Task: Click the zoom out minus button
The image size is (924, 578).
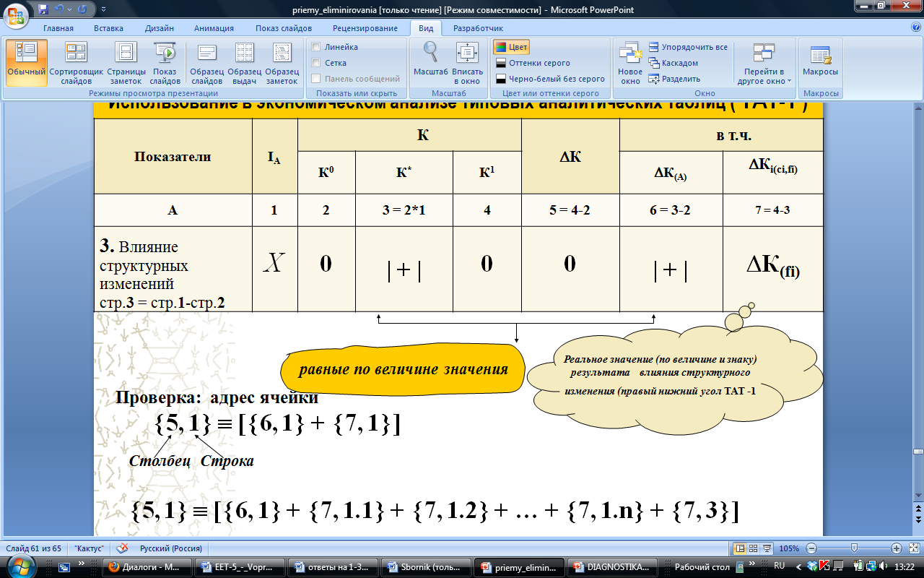Action: 812,548
